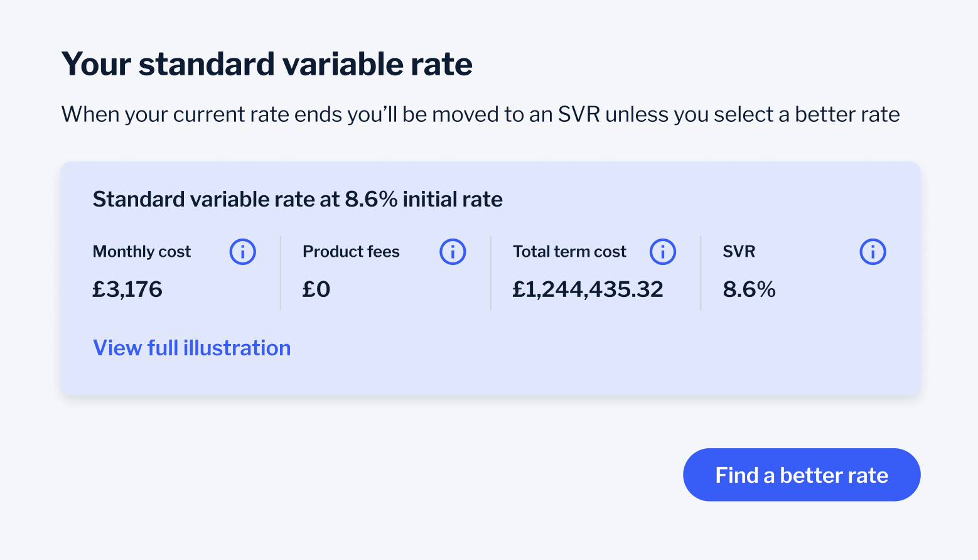Viewport: 978px width, 560px height.
Task: Click the blue circle icon next to SVR
Action: click(x=873, y=251)
